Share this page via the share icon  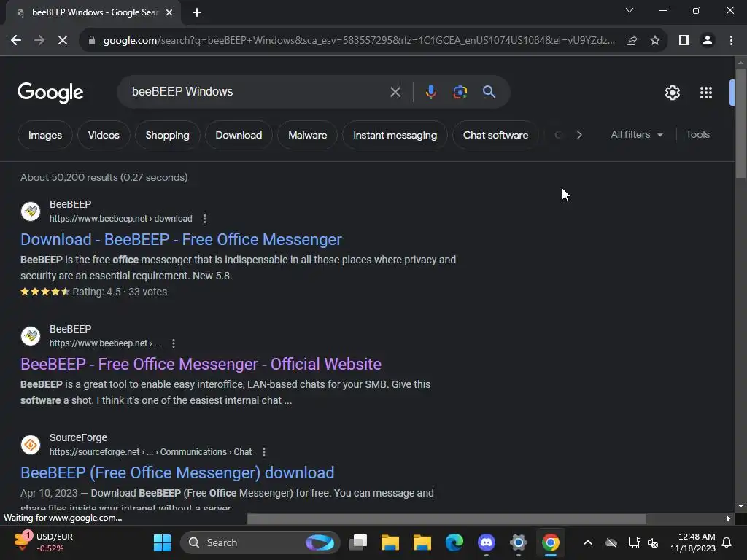tap(632, 41)
